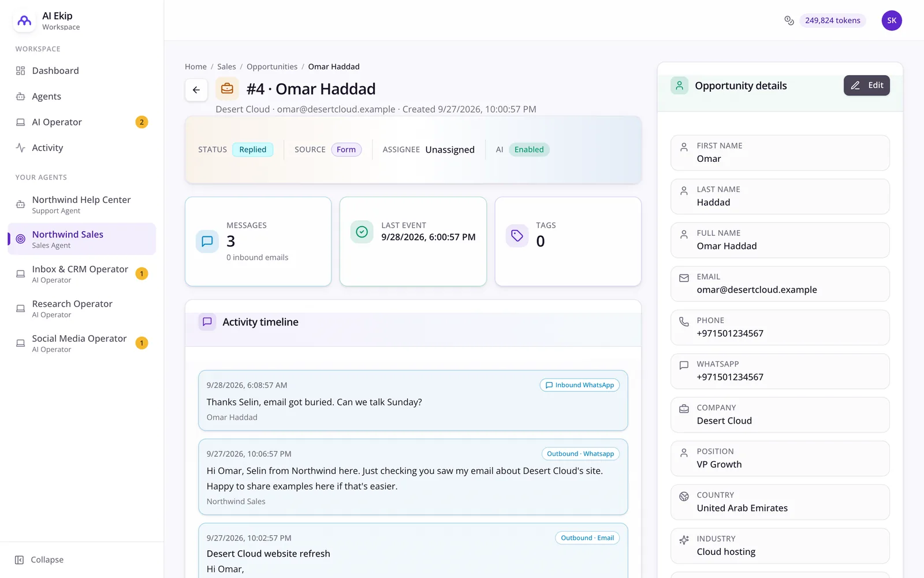Screen dimensions: 924x578
Task: Click the Tags label icon
Action: point(517,236)
